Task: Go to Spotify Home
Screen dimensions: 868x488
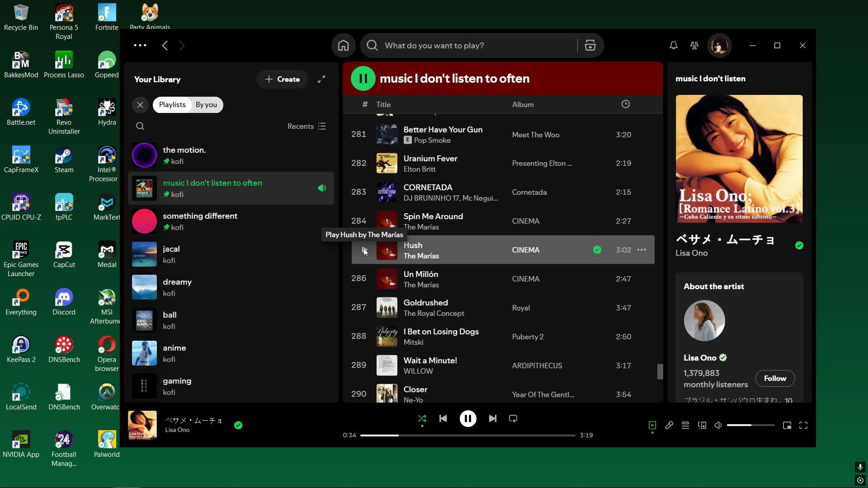Action: click(343, 46)
